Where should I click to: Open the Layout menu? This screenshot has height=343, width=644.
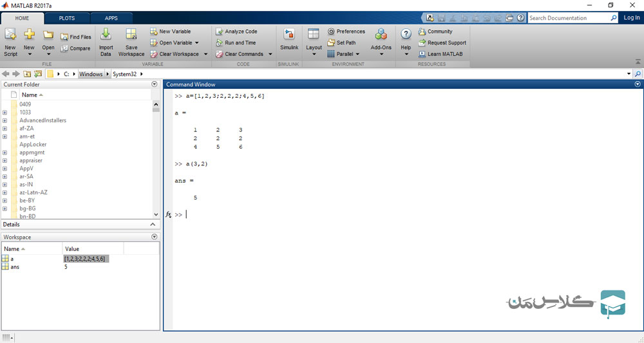314,42
